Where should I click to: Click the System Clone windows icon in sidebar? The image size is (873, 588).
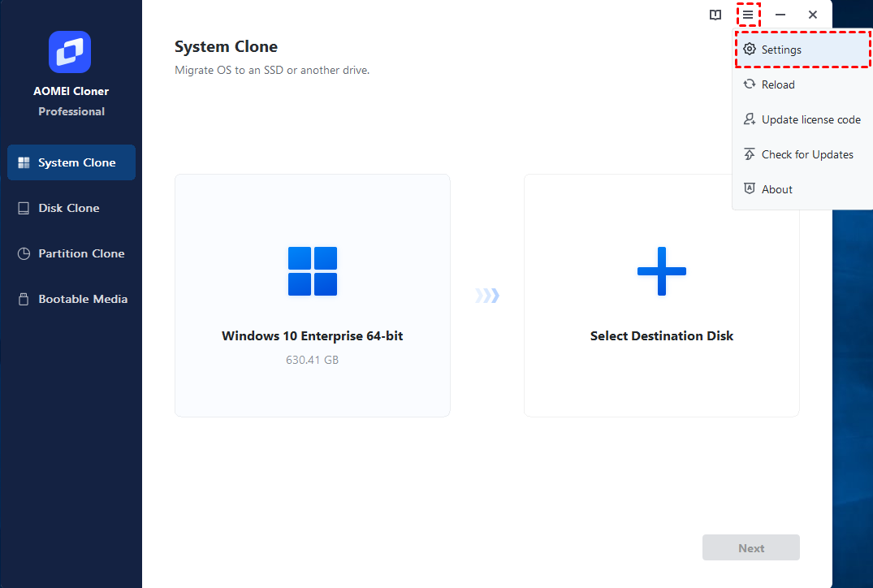24,162
